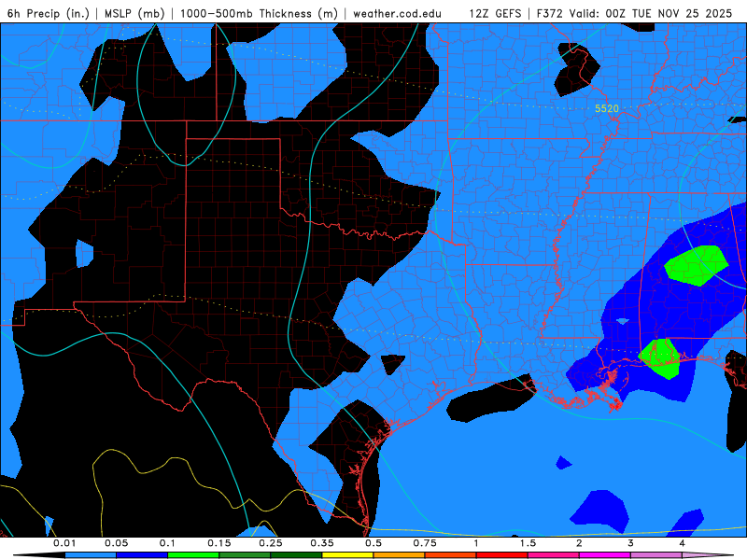Click the 1.5 legend value
747x560 pixels.
click(528, 543)
